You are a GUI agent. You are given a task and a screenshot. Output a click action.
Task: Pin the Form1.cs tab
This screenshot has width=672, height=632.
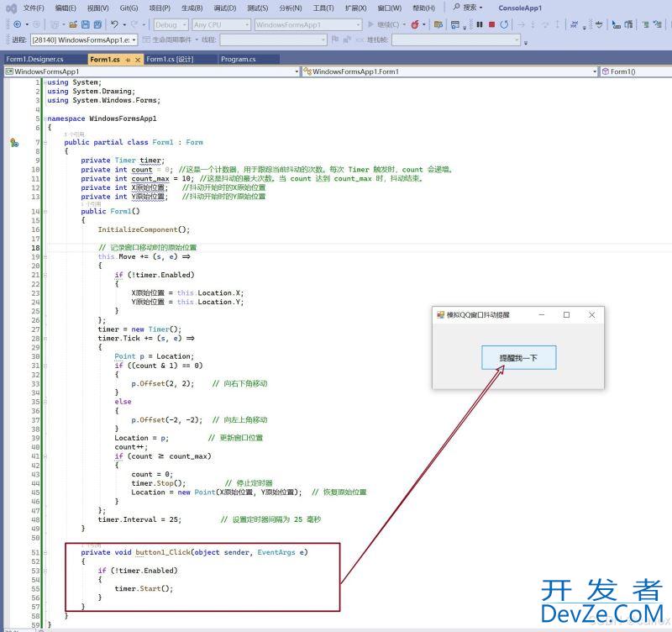pyautogui.click(x=128, y=60)
